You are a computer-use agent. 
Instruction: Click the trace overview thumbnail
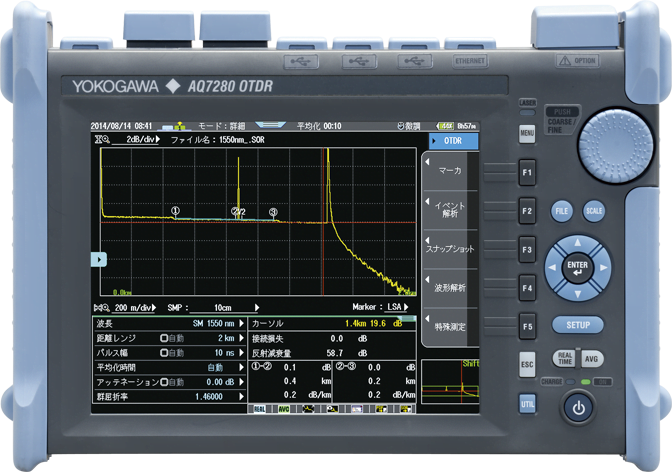click(450, 382)
